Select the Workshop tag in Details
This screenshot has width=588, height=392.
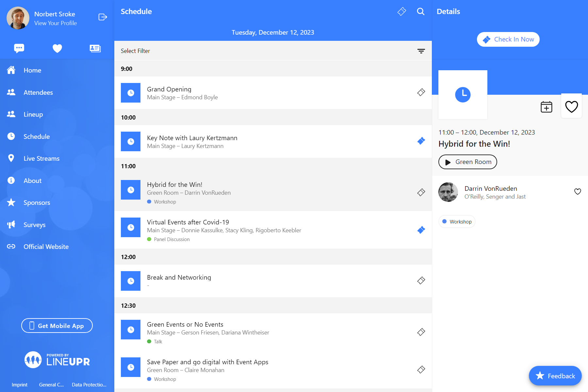tap(457, 221)
